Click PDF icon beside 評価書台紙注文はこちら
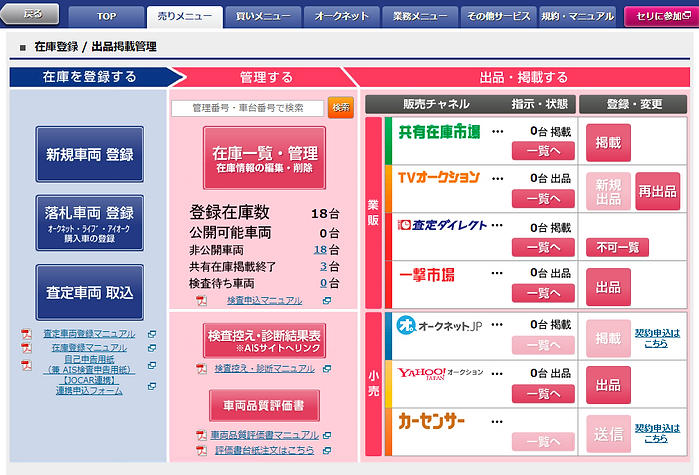Image resolution: width=699 pixels, height=475 pixels. (x=201, y=450)
